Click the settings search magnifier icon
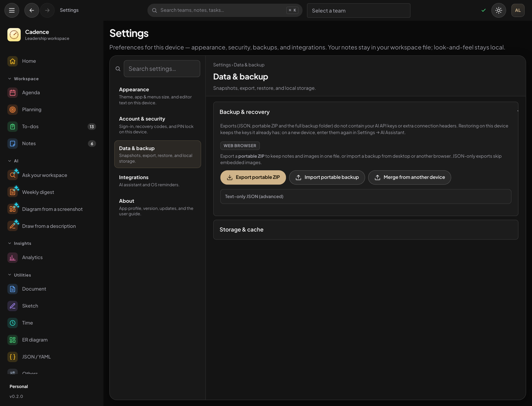 118,69
